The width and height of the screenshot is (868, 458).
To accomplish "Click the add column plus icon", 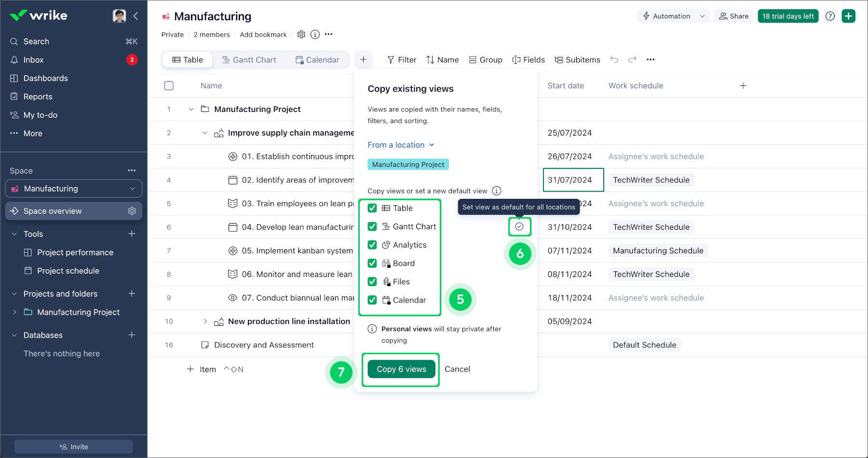I will pos(743,85).
